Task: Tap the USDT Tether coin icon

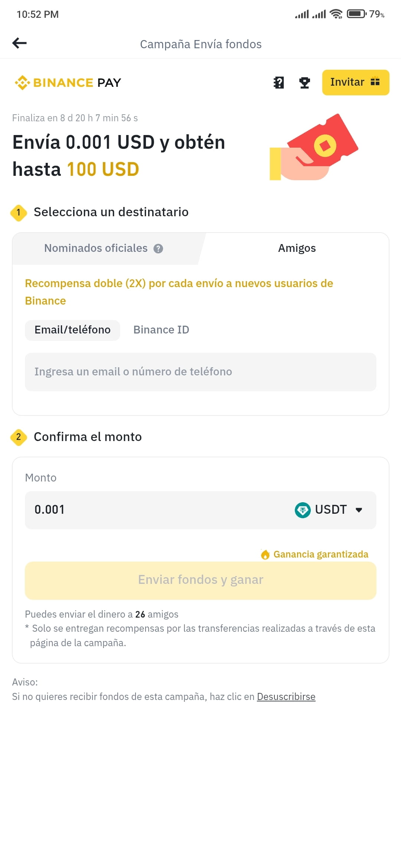Action: [x=303, y=510]
